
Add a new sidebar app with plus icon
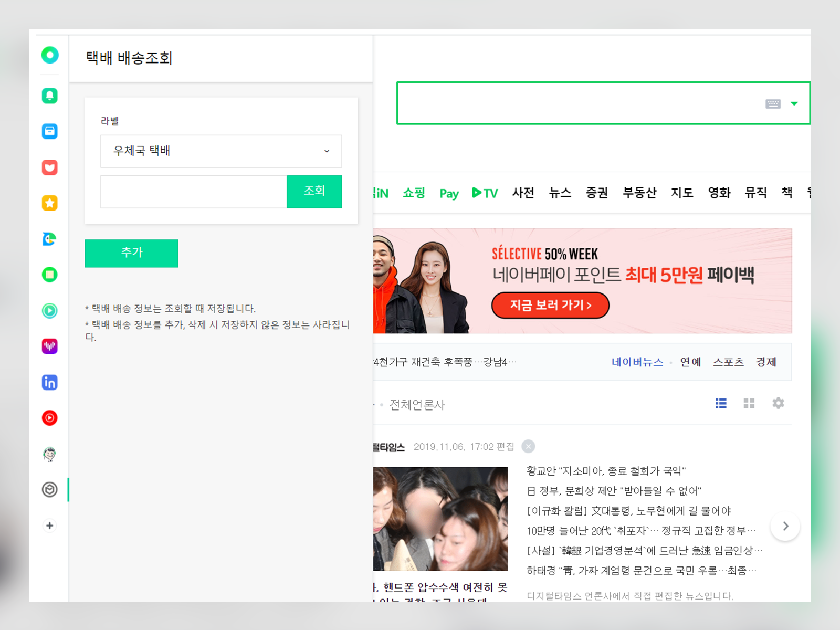point(50,526)
